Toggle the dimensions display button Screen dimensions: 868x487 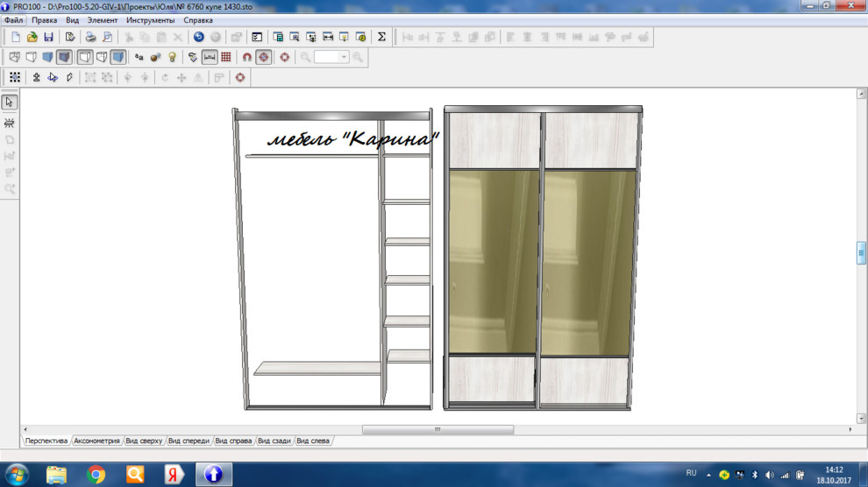pyautogui.click(x=210, y=57)
